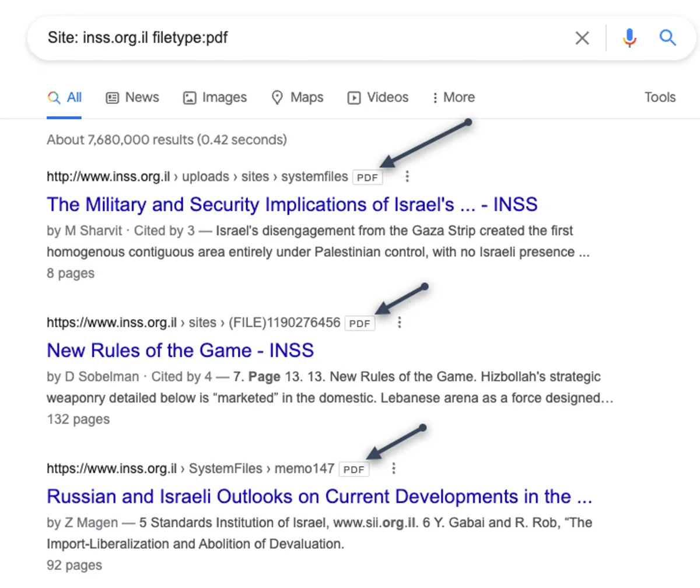Start voice search with the microphone icon
This screenshot has height=588, width=700.
click(629, 38)
